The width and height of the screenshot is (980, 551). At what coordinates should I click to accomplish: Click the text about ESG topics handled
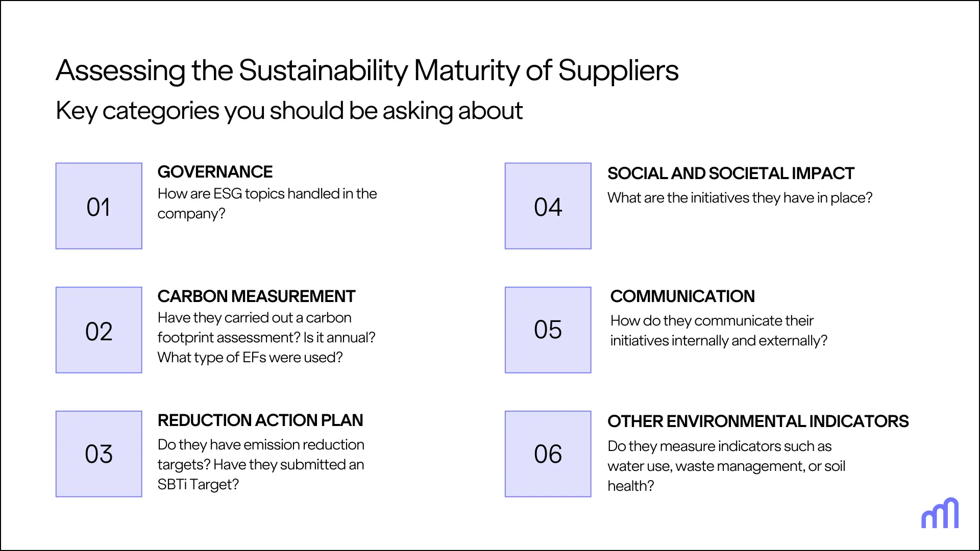267,204
